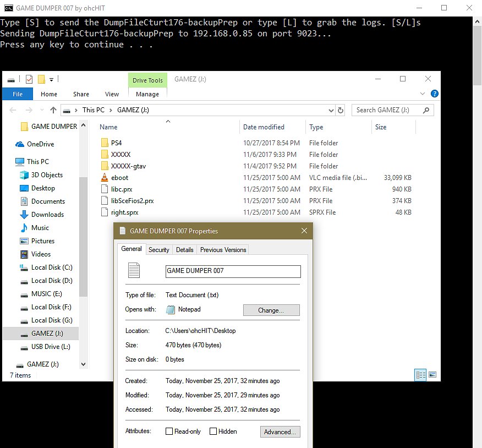
Task: Click the command prompt vertical scrollbar thumb
Action: pos(477,54)
